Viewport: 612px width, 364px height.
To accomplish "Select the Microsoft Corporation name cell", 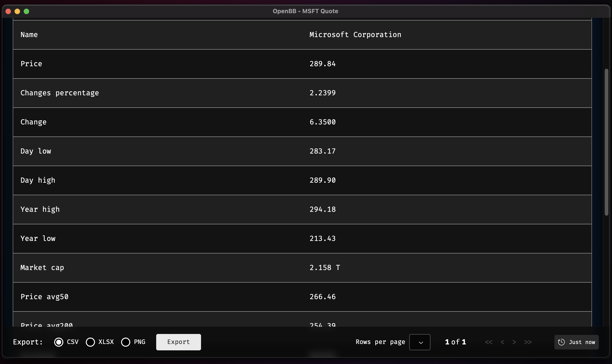I will coord(355,35).
